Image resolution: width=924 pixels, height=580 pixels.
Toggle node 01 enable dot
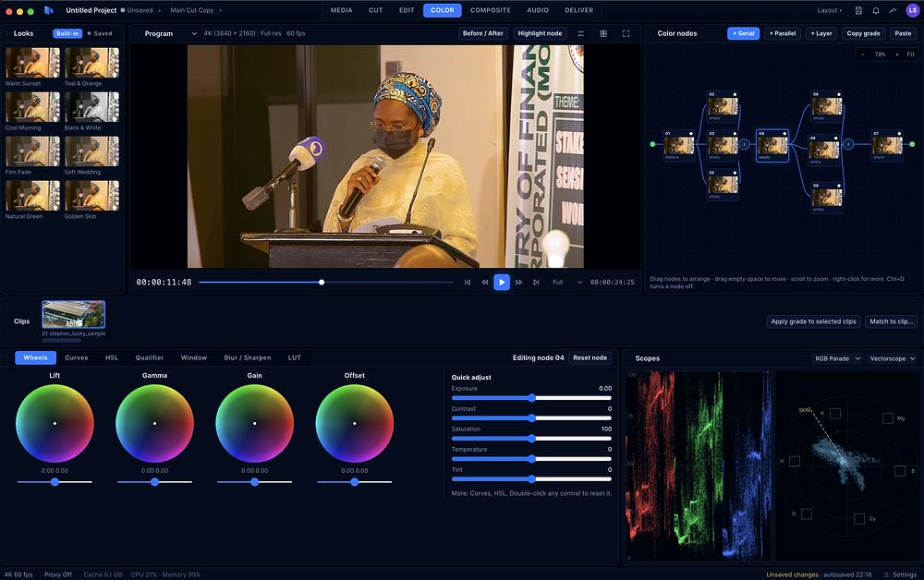tap(691, 134)
